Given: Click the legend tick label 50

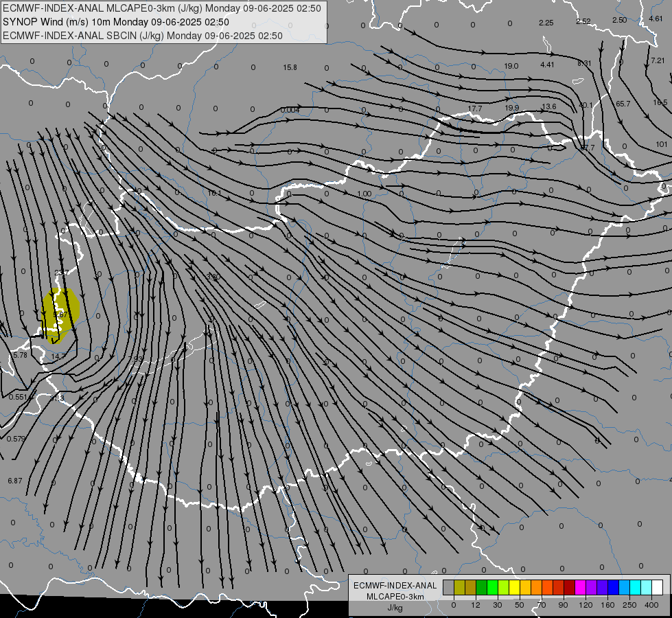Looking at the screenshot, I should point(520,605).
